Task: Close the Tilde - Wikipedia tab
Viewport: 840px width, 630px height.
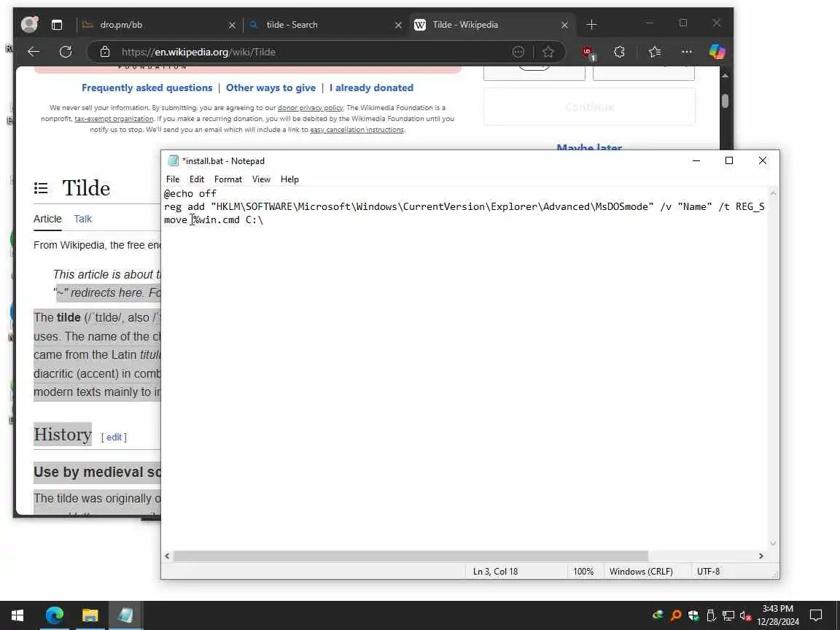Action: point(564,26)
